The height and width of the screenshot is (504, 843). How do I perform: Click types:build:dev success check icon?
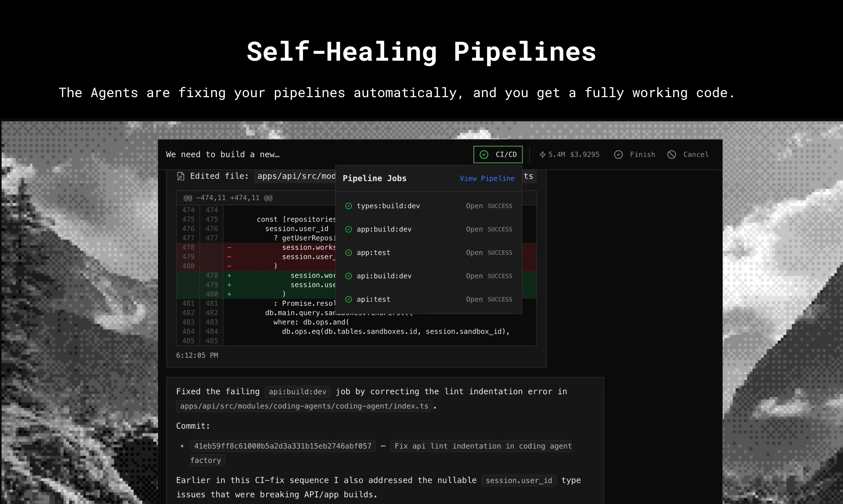pyautogui.click(x=348, y=206)
